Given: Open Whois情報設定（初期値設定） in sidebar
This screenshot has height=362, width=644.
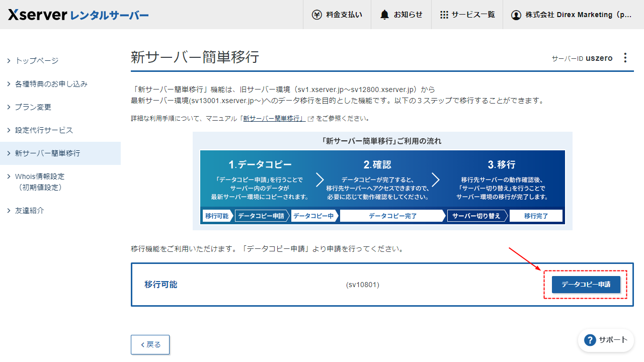Looking at the screenshot, I should (x=60, y=182).
